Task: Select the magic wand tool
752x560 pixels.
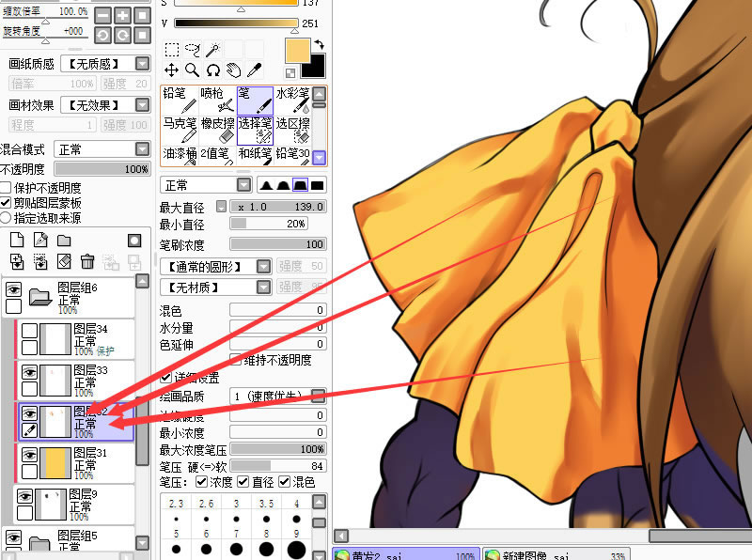Action: pyautogui.click(x=213, y=50)
